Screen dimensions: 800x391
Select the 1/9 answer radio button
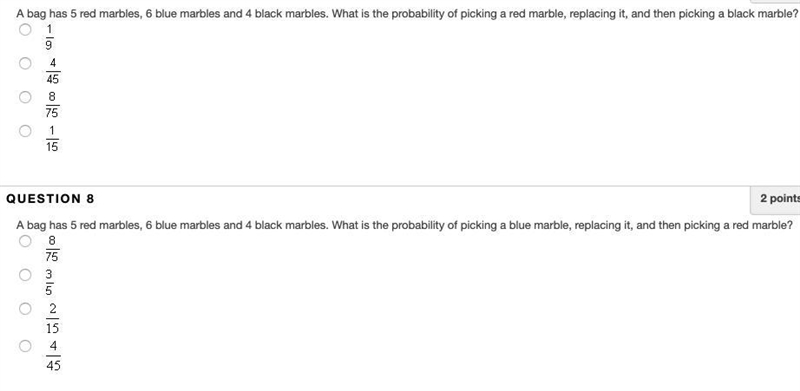coord(25,30)
